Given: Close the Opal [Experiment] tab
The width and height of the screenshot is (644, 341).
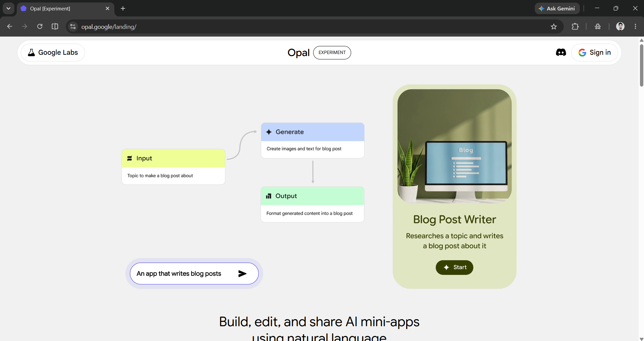Looking at the screenshot, I should (108, 8).
